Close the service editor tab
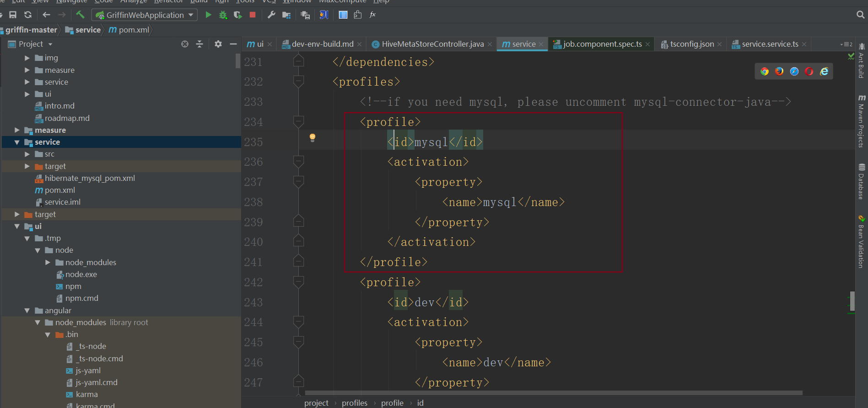868x408 pixels. pyautogui.click(x=541, y=44)
